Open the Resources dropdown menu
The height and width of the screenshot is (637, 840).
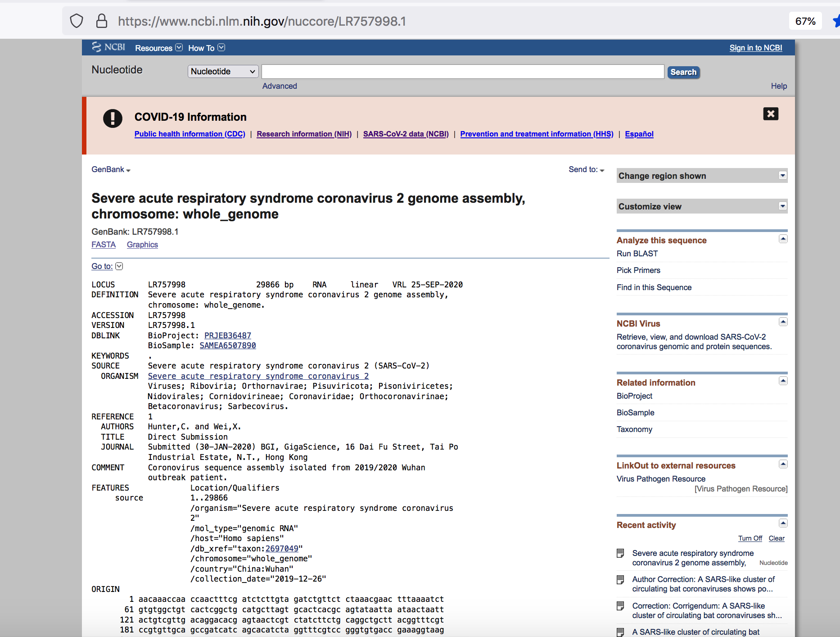tap(158, 48)
